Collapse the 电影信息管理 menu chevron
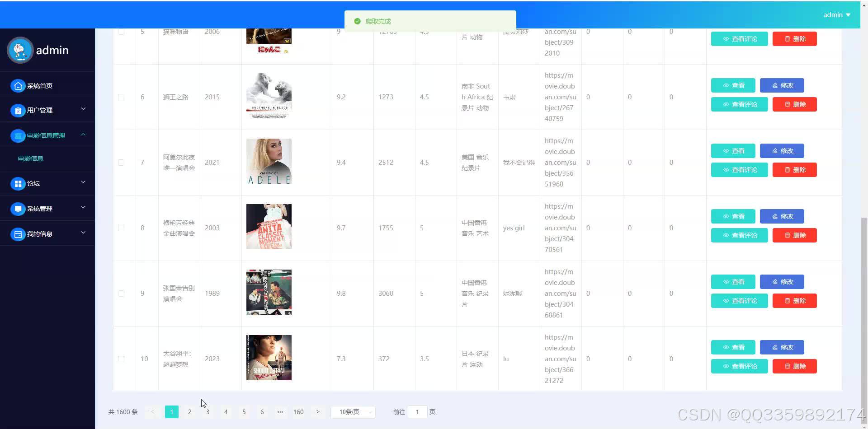 coord(83,134)
